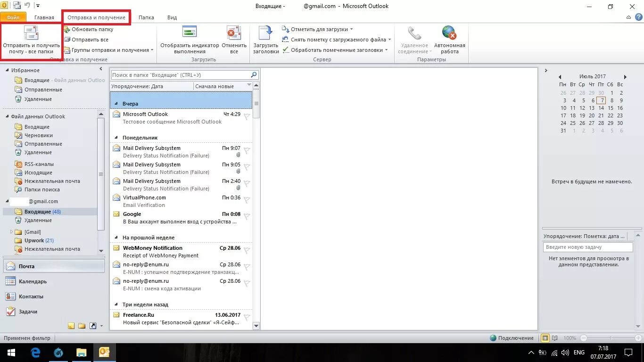This screenshot has height=362, width=644.
Task: Click Отправить все in ribbon
Action: [86, 40]
